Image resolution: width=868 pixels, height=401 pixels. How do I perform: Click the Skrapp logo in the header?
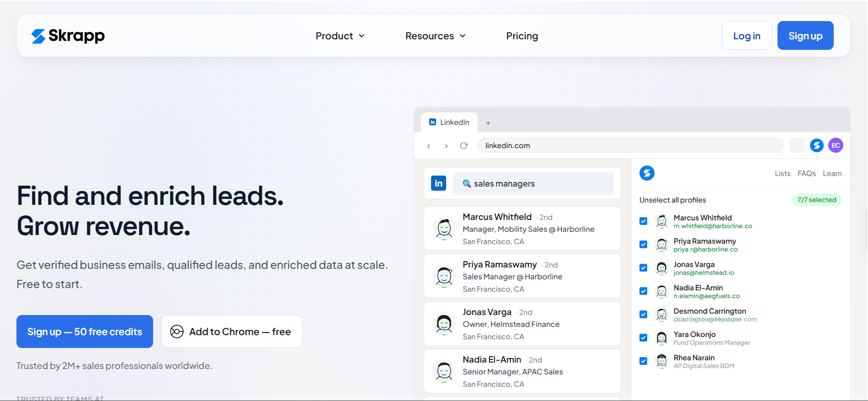pyautogui.click(x=68, y=36)
